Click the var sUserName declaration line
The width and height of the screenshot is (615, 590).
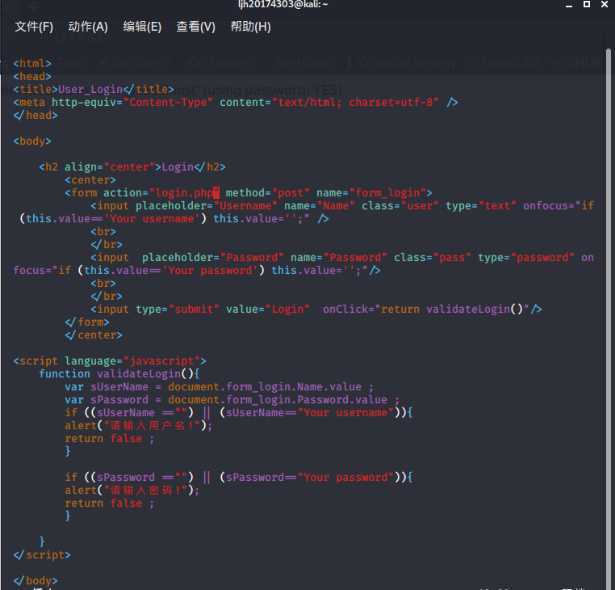click(219, 387)
